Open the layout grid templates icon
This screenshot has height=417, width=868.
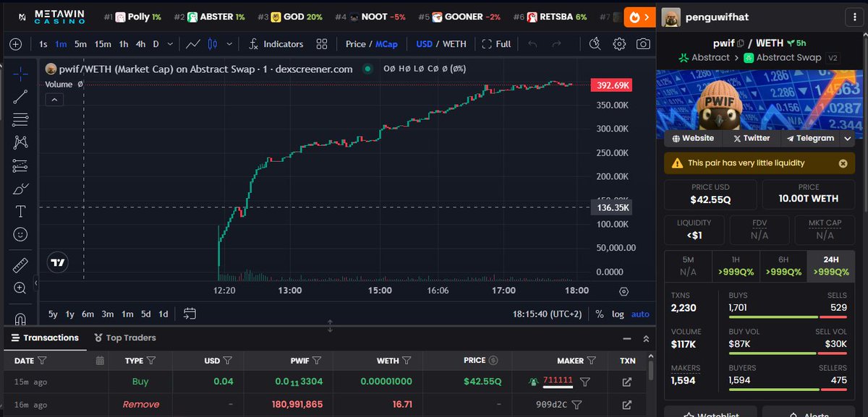(x=322, y=44)
